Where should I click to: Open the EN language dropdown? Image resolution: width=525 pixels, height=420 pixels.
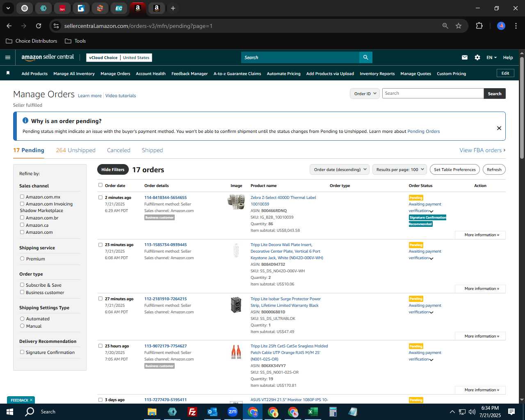point(491,57)
